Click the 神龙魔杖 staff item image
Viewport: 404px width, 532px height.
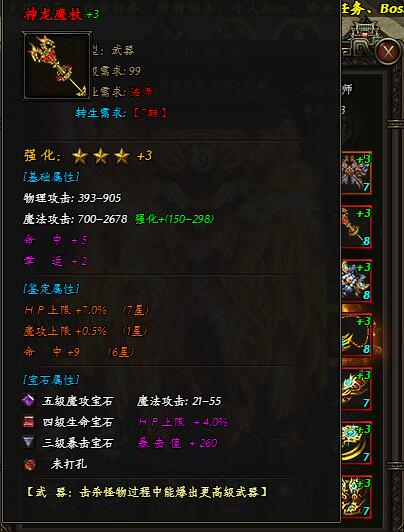point(57,66)
